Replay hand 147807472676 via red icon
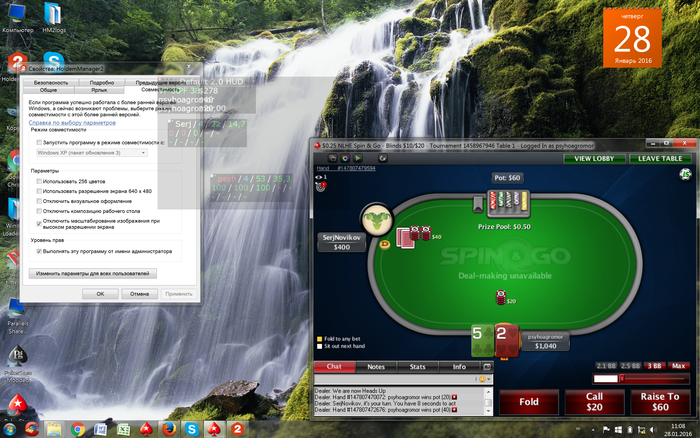 [454, 409]
